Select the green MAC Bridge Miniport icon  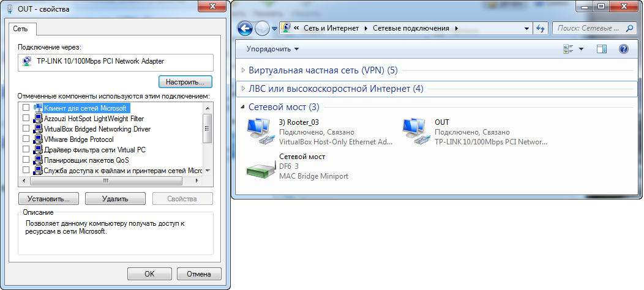pos(260,166)
